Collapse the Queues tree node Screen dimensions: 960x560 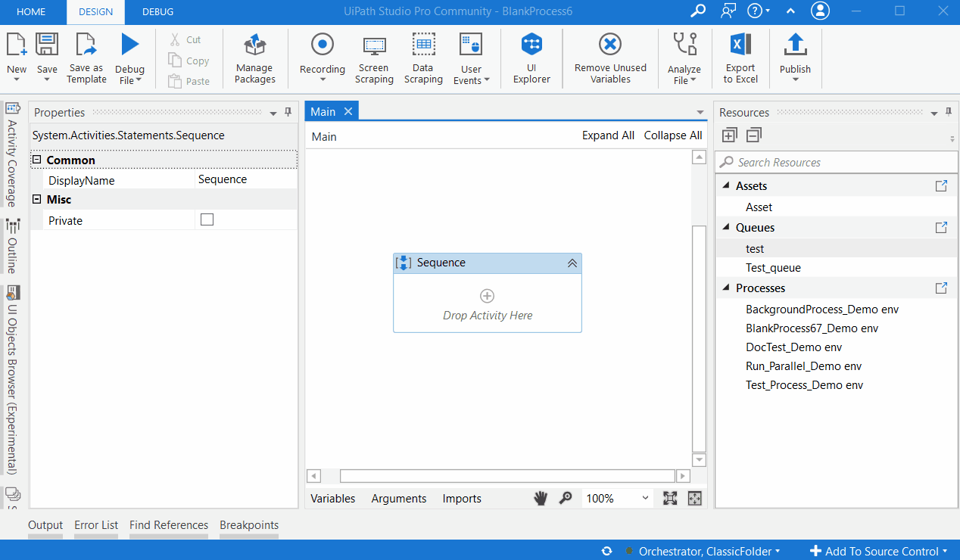(725, 228)
